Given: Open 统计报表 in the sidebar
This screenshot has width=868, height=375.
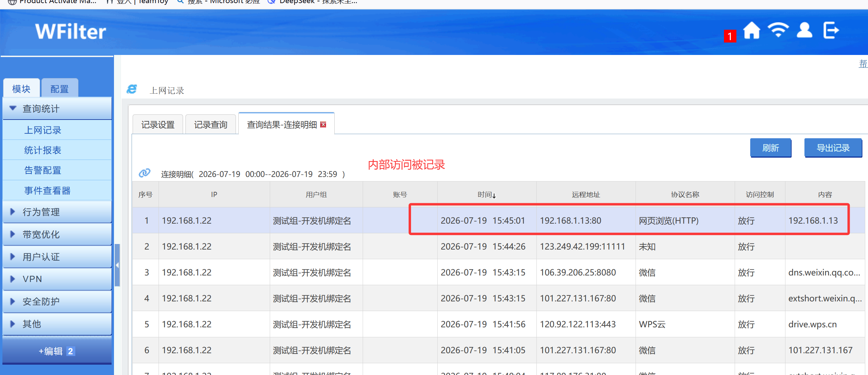Looking at the screenshot, I should [x=43, y=150].
